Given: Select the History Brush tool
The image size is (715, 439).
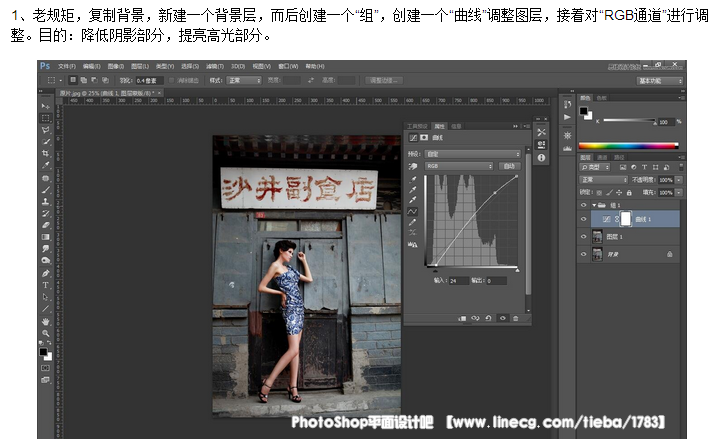Looking at the screenshot, I should coord(46,213).
